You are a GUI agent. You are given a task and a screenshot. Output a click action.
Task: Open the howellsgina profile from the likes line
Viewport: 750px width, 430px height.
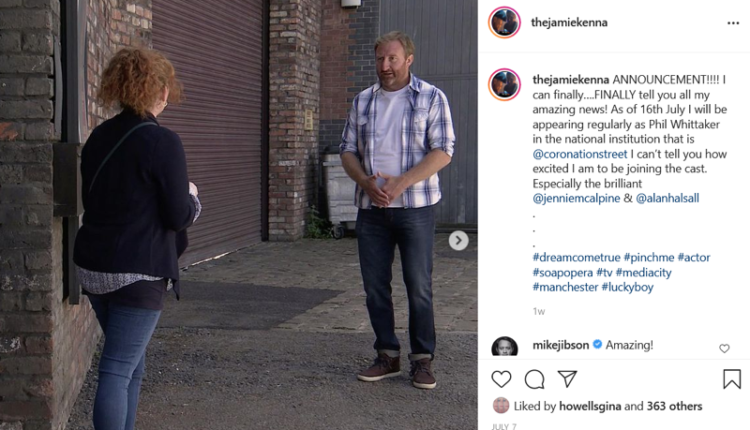(x=590, y=406)
